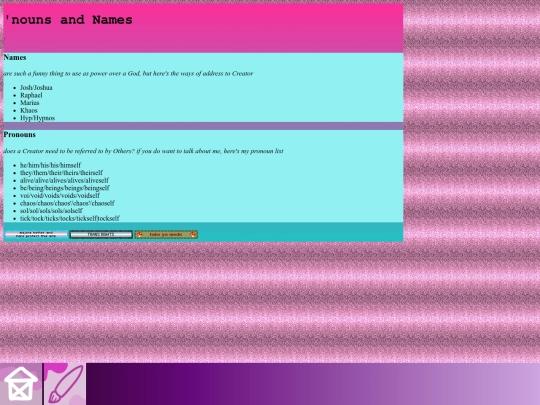Image resolution: width=540 pixels, height=405 pixels.
Task: Click the italic sentence about the pronoun list
Action: (144, 151)
